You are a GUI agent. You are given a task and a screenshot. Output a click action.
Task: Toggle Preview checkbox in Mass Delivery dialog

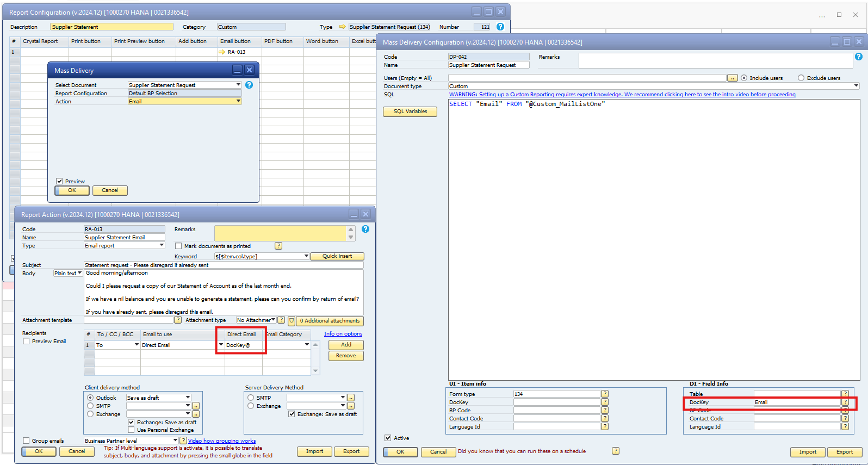point(59,181)
